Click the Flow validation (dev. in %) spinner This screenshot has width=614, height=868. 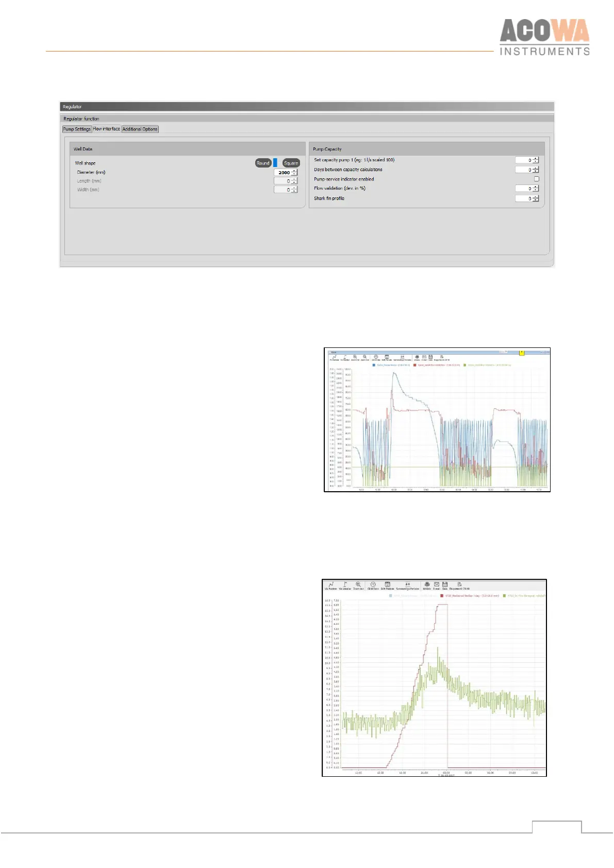tap(536, 189)
